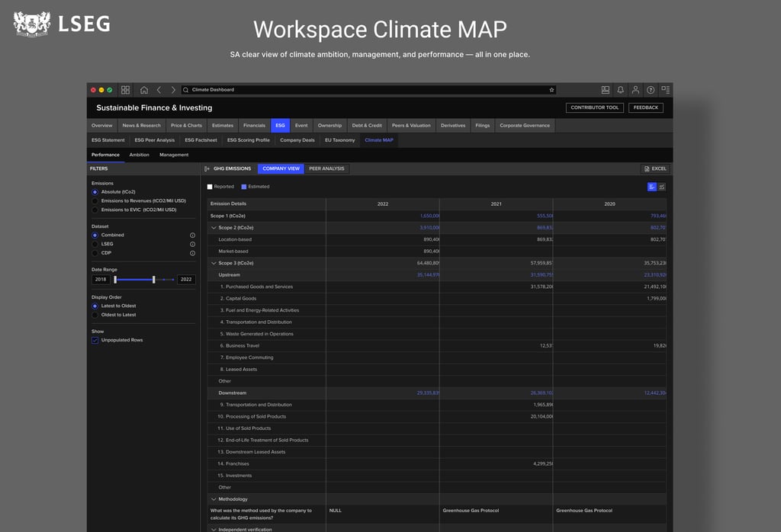This screenshot has width=781, height=532.
Task: Uncheck the Unpopulated Rows checkbox
Action: [95, 340]
